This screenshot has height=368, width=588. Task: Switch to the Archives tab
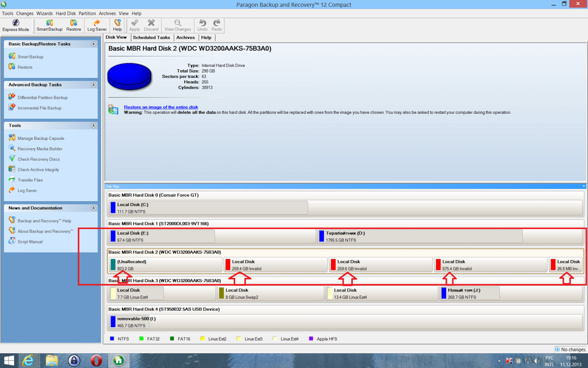(186, 37)
